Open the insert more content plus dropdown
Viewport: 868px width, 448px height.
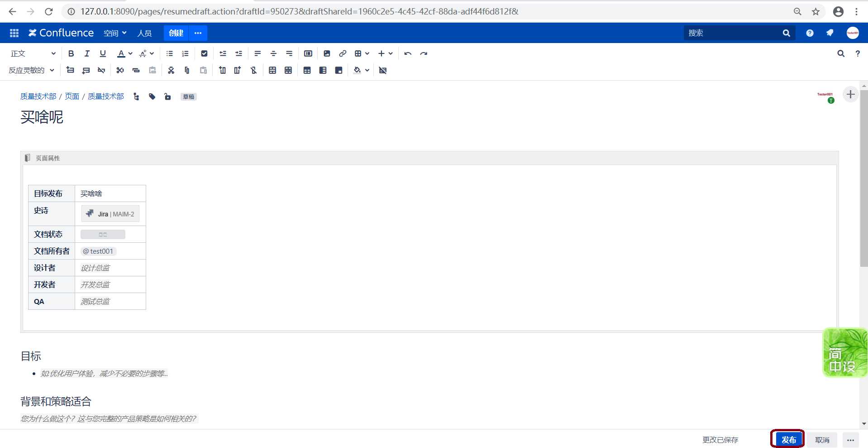pos(385,53)
